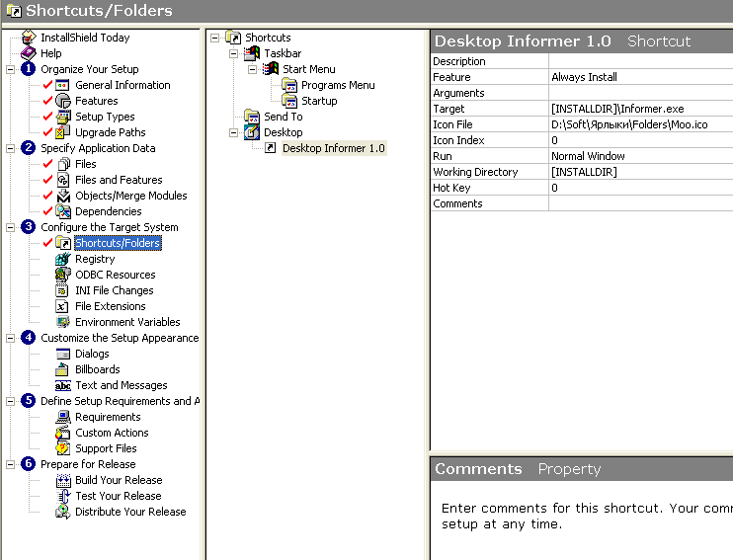Click the Help book icon
Viewport: 733px width, 560px height.
[29, 53]
